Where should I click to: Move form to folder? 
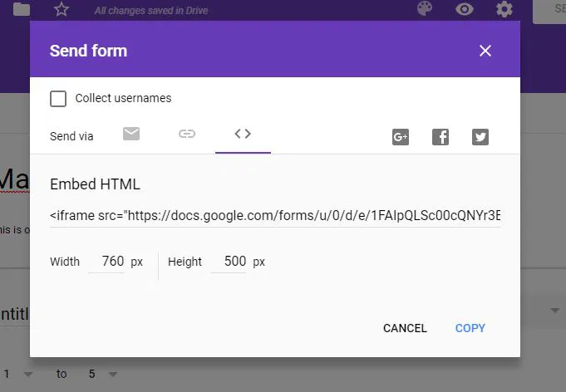click(22, 9)
